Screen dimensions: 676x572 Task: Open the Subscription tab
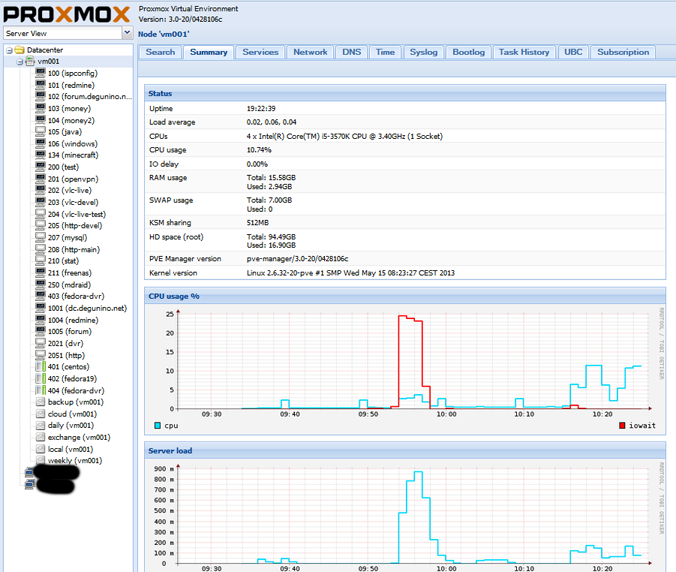(x=623, y=52)
